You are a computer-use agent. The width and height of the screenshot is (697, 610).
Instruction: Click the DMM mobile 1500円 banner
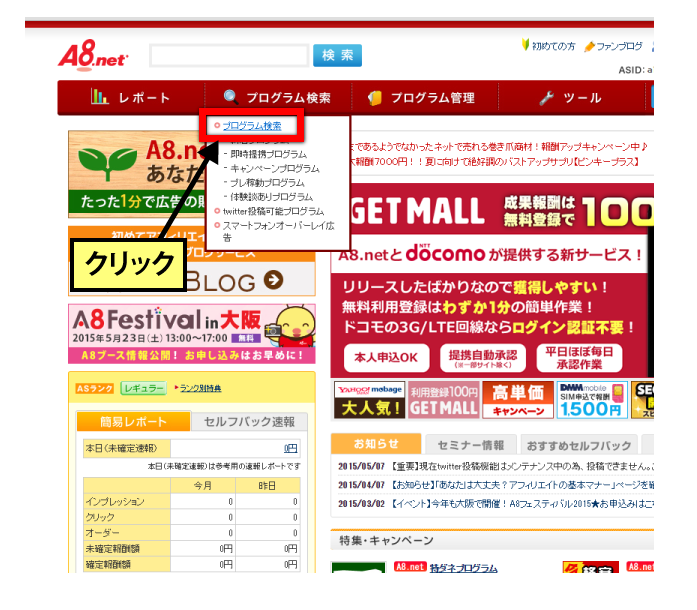coord(592,400)
